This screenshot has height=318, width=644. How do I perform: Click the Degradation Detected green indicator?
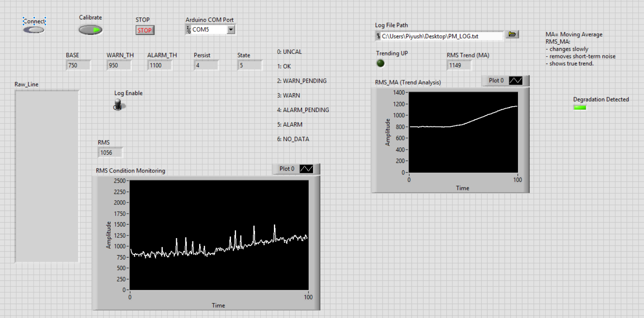(x=580, y=107)
